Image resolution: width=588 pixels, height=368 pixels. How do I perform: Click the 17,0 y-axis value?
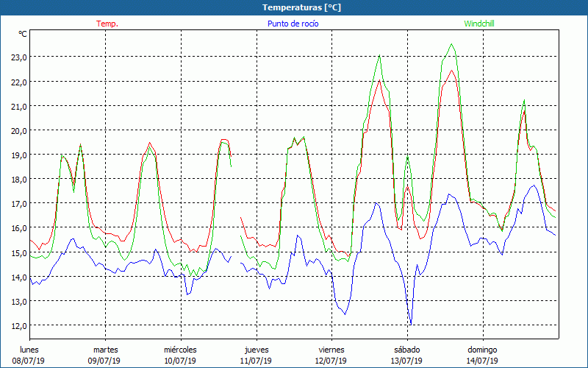pyautogui.click(x=19, y=204)
